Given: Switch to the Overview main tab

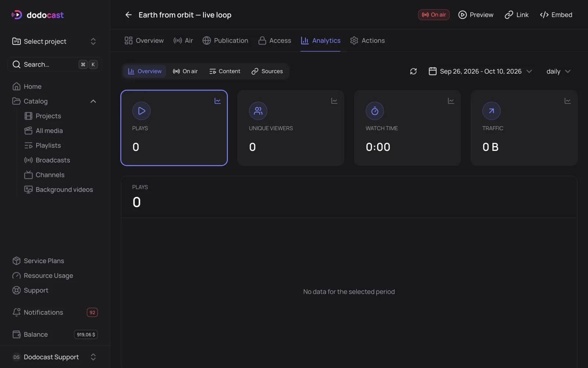Looking at the screenshot, I should pos(144,40).
